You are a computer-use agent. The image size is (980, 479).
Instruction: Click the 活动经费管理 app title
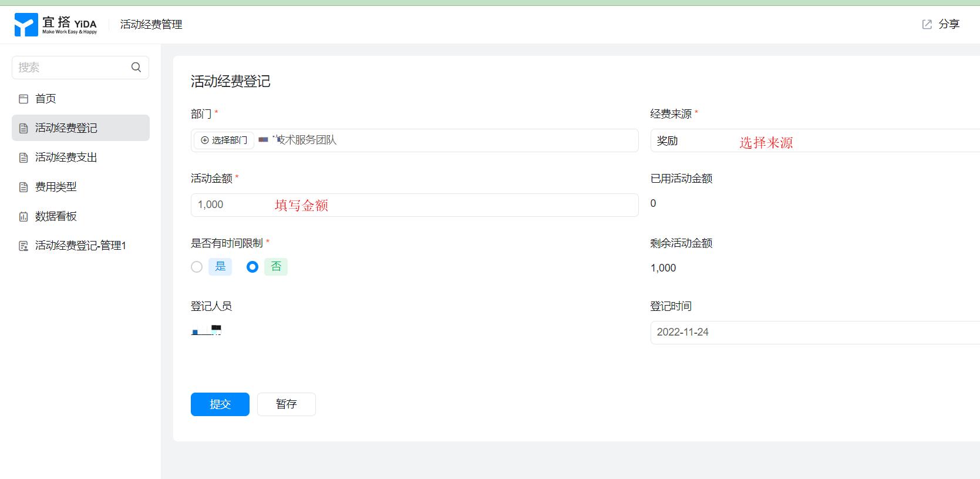[151, 24]
